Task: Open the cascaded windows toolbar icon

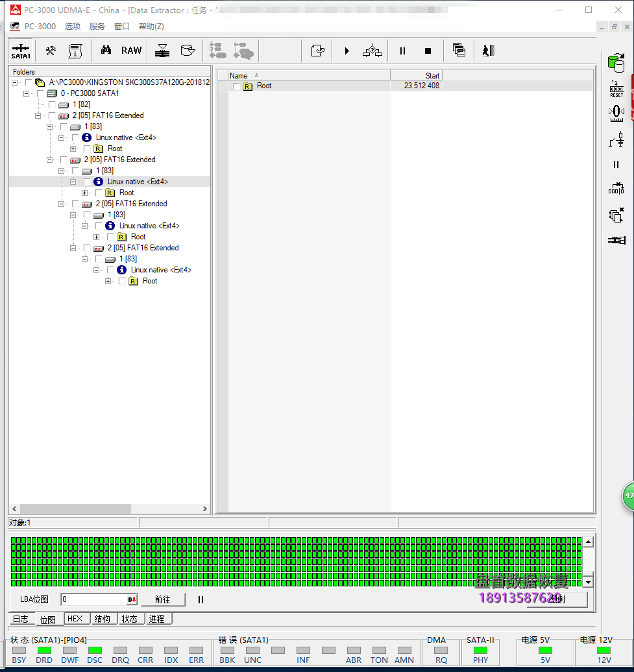Action: (x=459, y=50)
